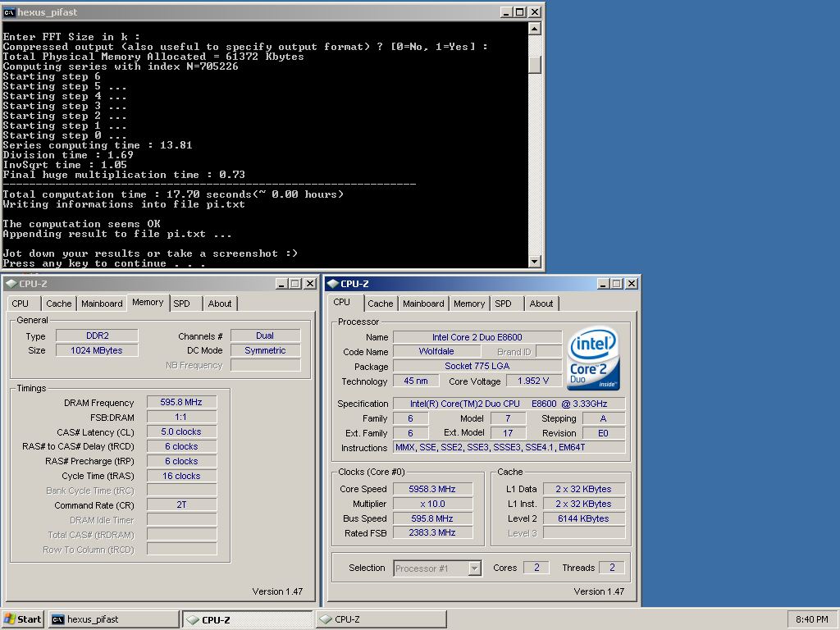Viewport: 840px width, 630px height.
Task: Click the hexus_pifast console title icon
Action: (9, 11)
